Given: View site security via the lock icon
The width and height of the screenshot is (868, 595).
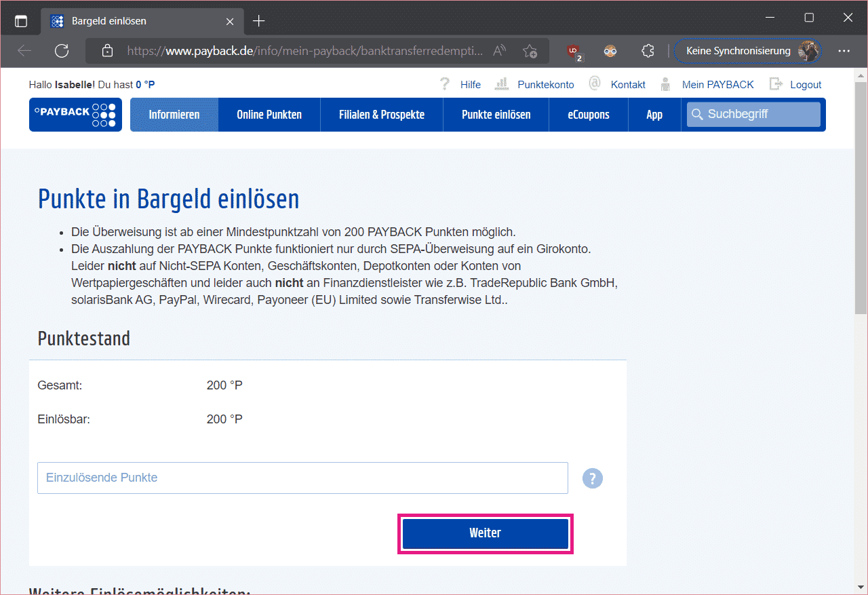Looking at the screenshot, I should (x=106, y=50).
